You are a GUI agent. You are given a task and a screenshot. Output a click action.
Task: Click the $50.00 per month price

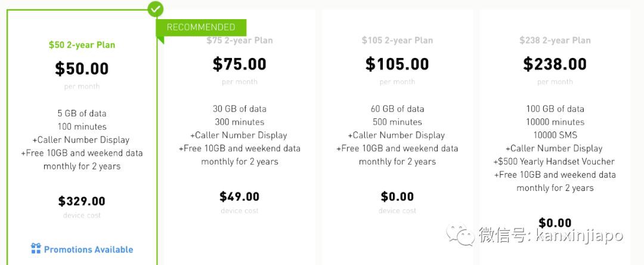click(x=82, y=69)
